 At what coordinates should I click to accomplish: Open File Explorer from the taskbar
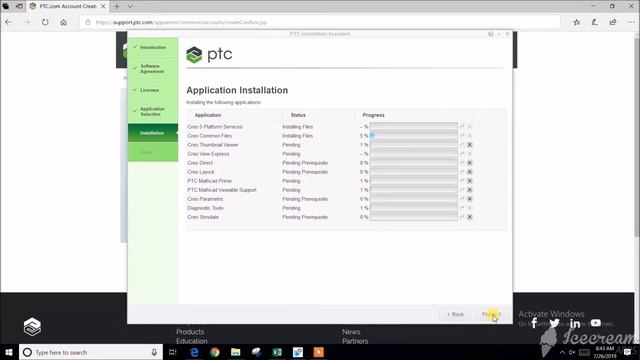click(236, 352)
